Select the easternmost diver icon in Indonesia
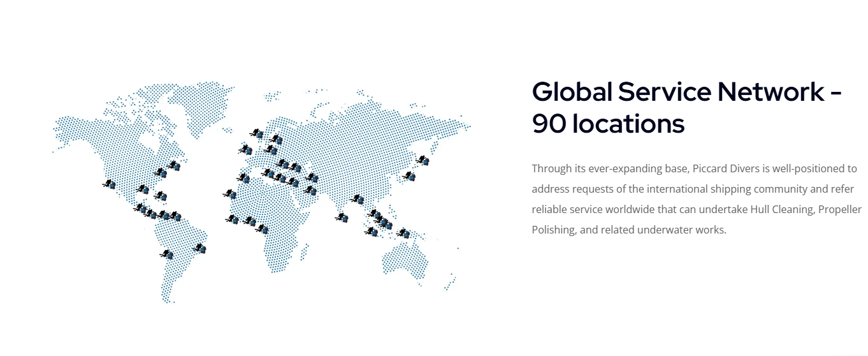The height and width of the screenshot is (356, 868). 403,234
